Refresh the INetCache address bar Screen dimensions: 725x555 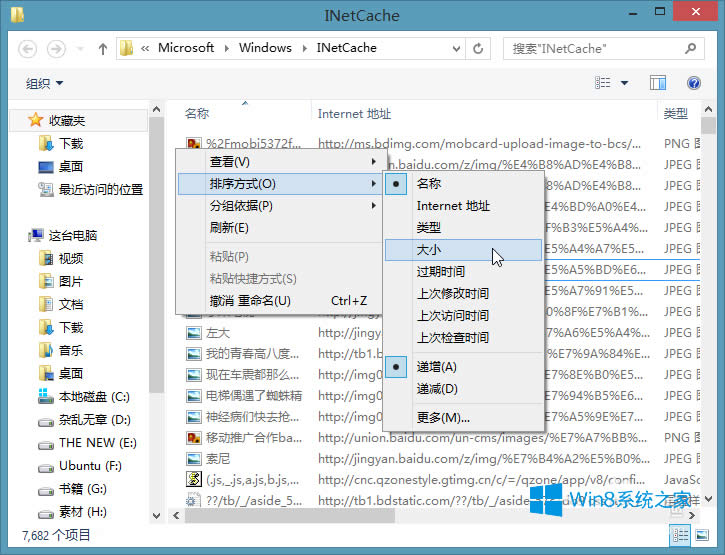coord(478,48)
